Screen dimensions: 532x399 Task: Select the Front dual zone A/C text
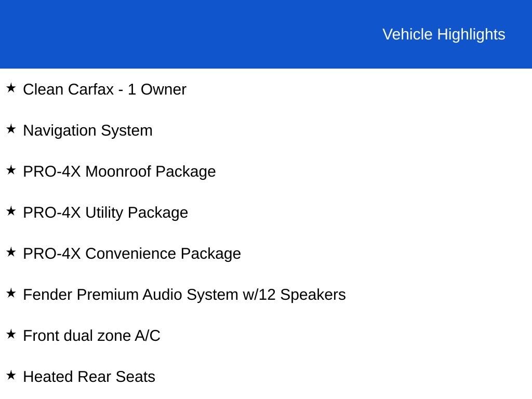pos(92,336)
